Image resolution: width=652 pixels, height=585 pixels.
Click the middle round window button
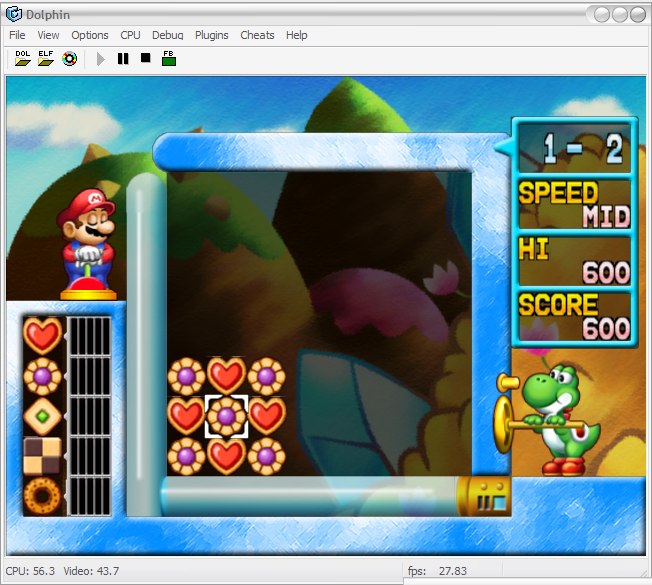(x=620, y=15)
